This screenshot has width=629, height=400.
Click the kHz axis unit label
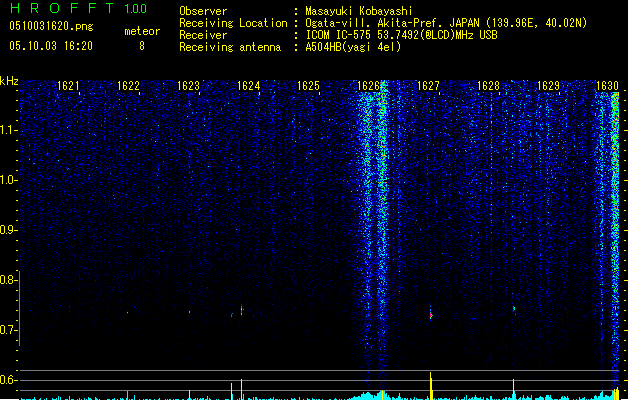pos(9,81)
